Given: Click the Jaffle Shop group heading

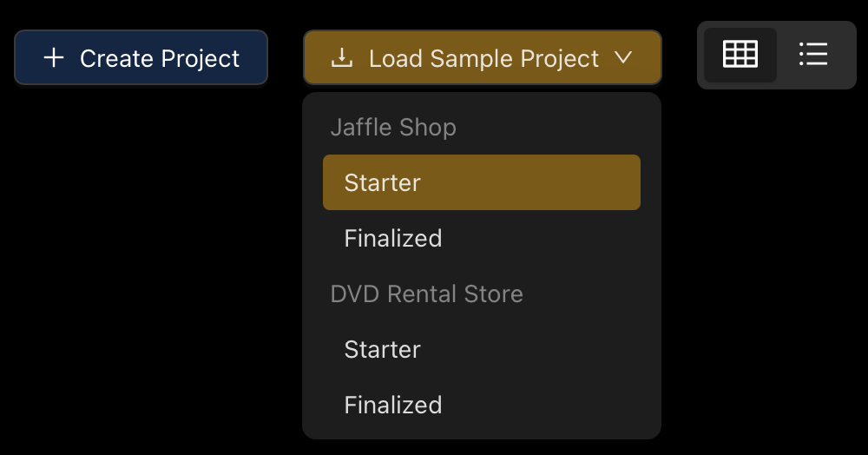Looking at the screenshot, I should point(393,128).
